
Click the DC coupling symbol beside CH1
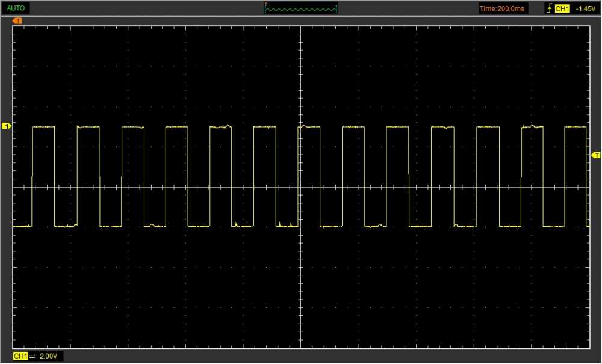tap(33, 357)
